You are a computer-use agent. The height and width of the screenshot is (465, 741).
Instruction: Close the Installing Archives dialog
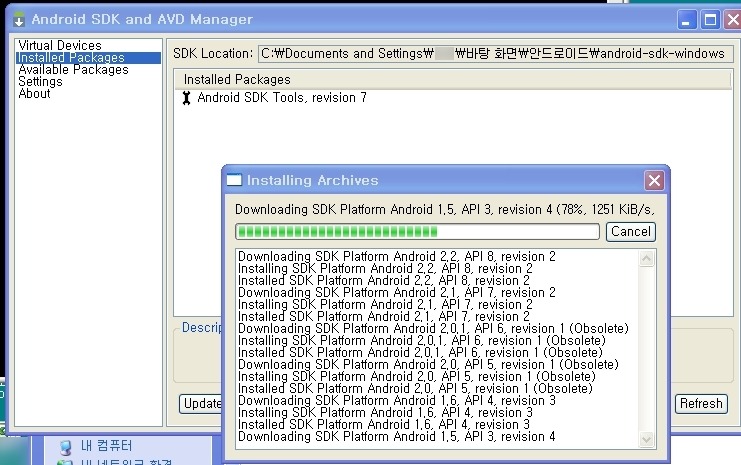[654, 181]
